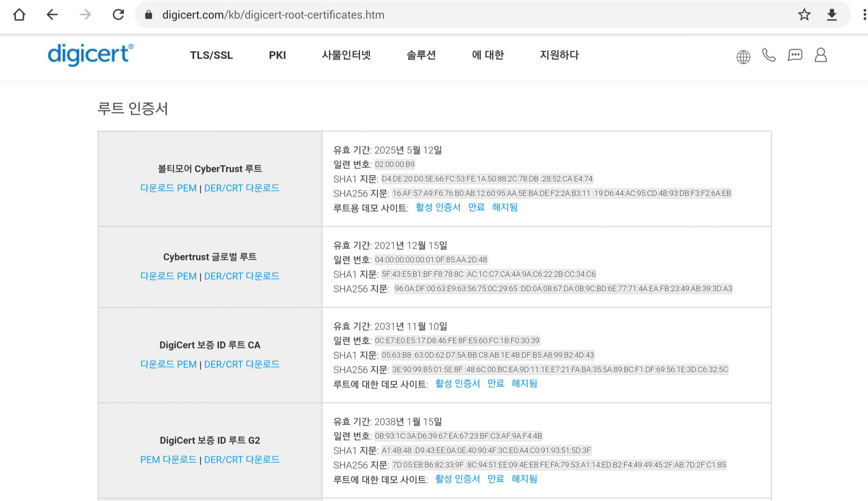Click the browser home icon
This screenshot has height=501, width=868.
(x=19, y=15)
